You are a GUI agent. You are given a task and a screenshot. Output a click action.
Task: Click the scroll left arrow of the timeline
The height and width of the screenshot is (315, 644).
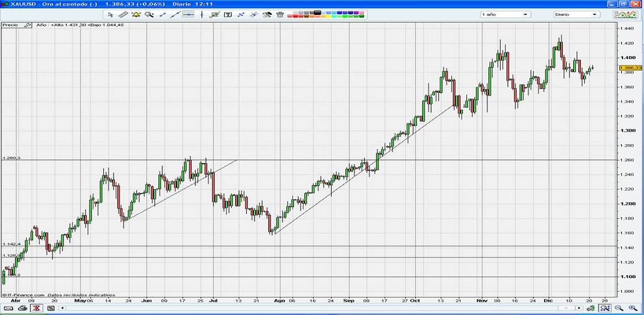(62, 308)
